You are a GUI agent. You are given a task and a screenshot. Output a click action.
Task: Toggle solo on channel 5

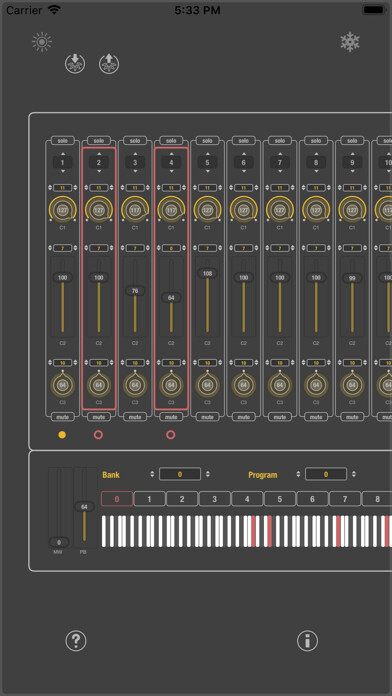coord(207,140)
